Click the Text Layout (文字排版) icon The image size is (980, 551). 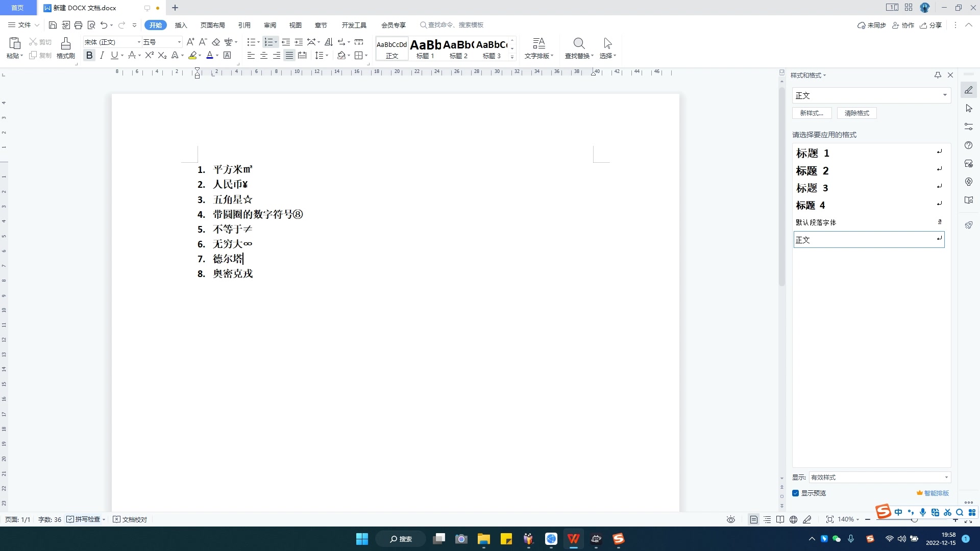click(x=538, y=43)
